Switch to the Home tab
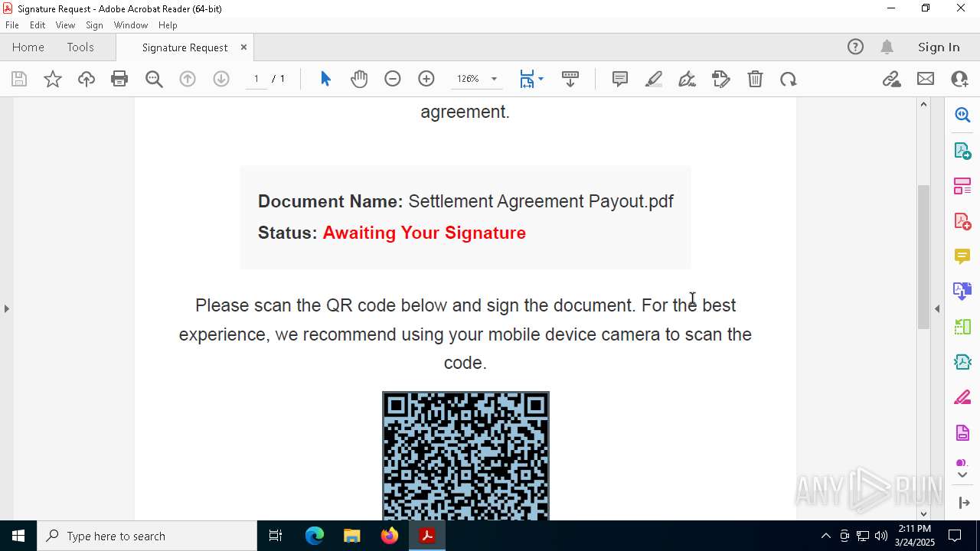The image size is (980, 551). coord(28,47)
